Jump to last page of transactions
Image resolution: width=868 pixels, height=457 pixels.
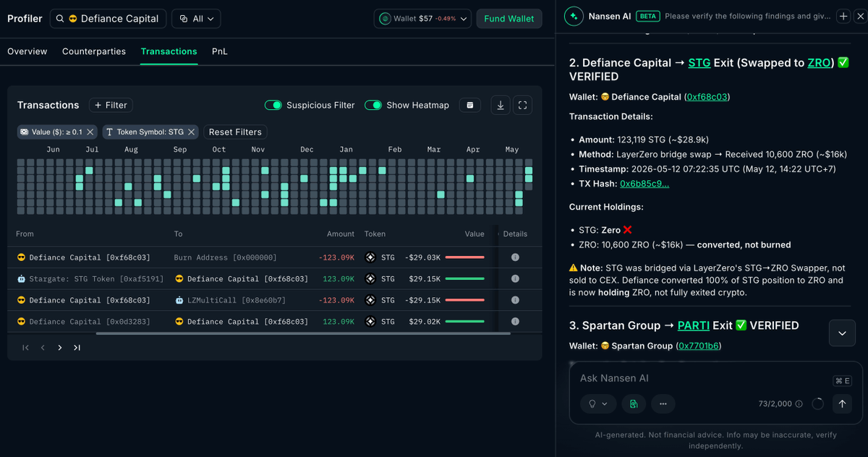pos(77,348)
